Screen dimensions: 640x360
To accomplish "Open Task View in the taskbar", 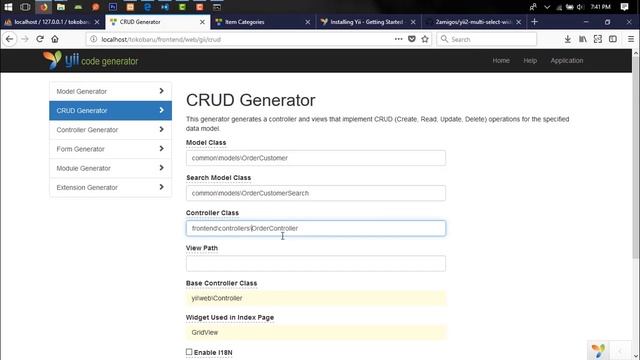I will click(25, 7).
